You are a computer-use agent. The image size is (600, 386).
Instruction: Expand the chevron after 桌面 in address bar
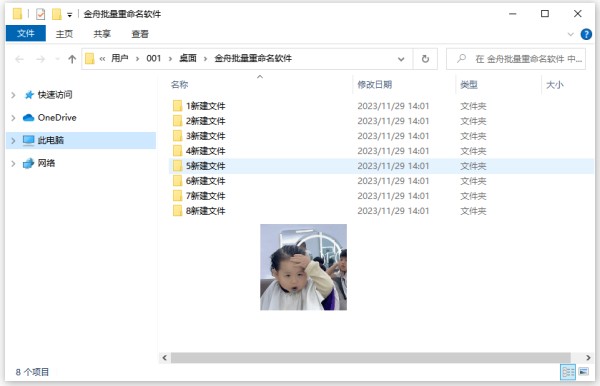[205, 59]
